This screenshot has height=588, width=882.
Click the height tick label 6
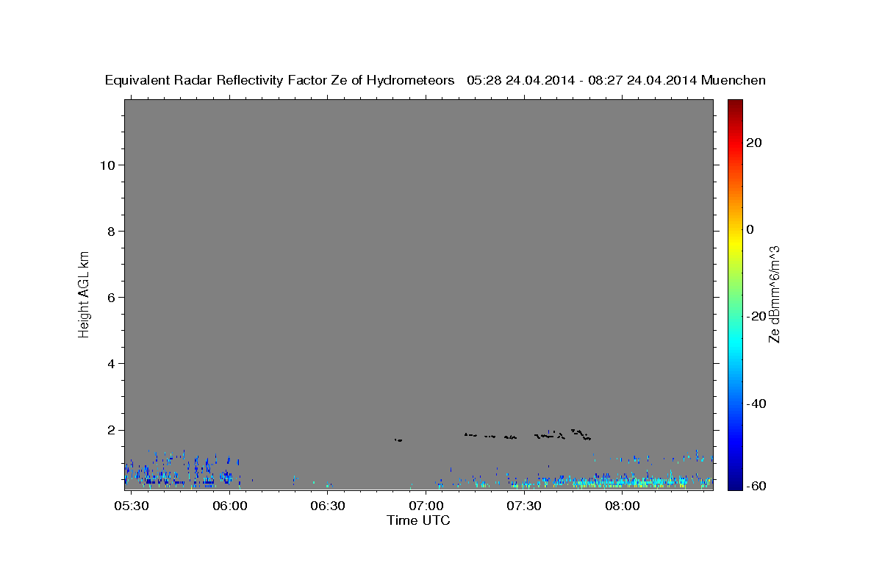110,297
